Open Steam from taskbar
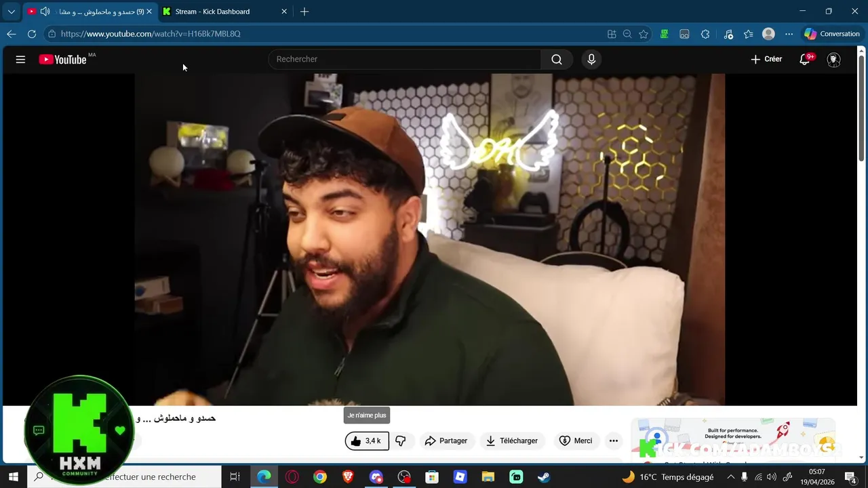Screen dimensions: 868x488 click(544, 477)
